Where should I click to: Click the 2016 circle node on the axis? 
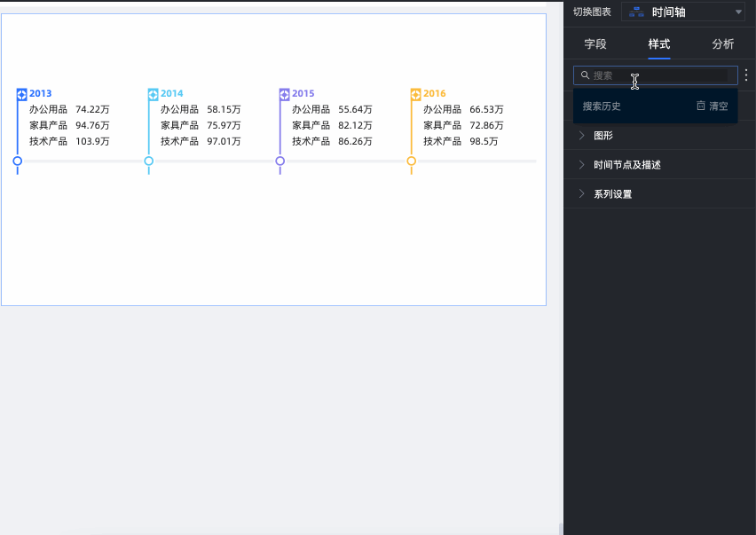click(411, 161)
